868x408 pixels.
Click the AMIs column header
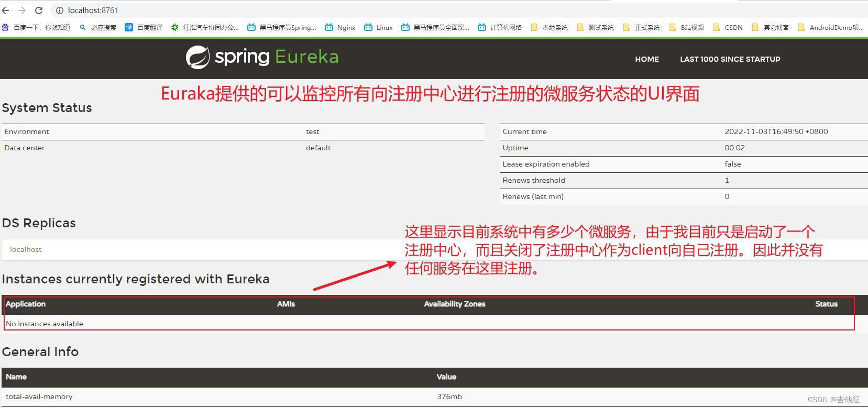[286, 304]
